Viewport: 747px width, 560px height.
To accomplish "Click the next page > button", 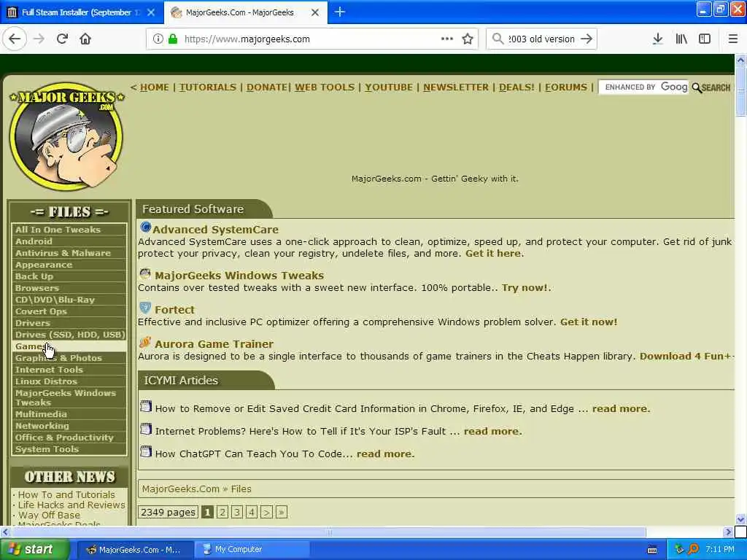I will click(x=266, y=513).
